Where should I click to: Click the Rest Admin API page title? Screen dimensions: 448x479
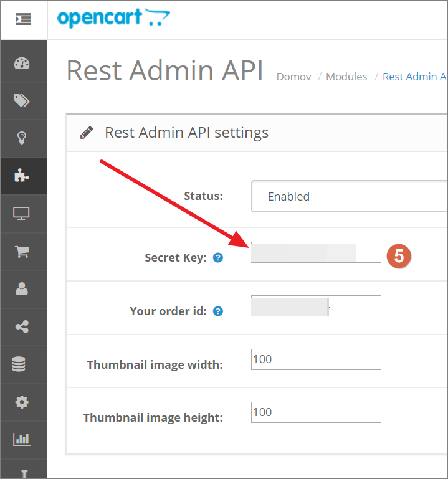164,71
